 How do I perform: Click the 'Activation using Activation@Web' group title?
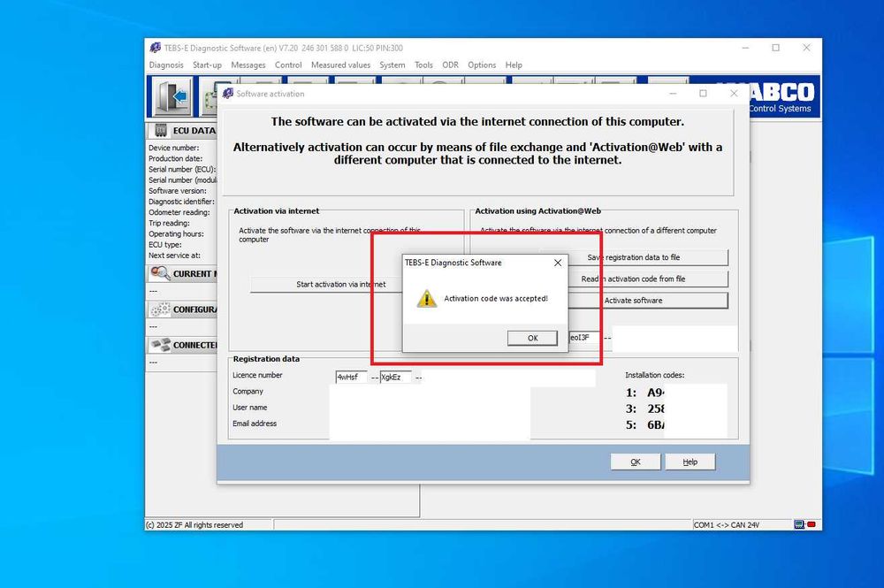[537, 210]
